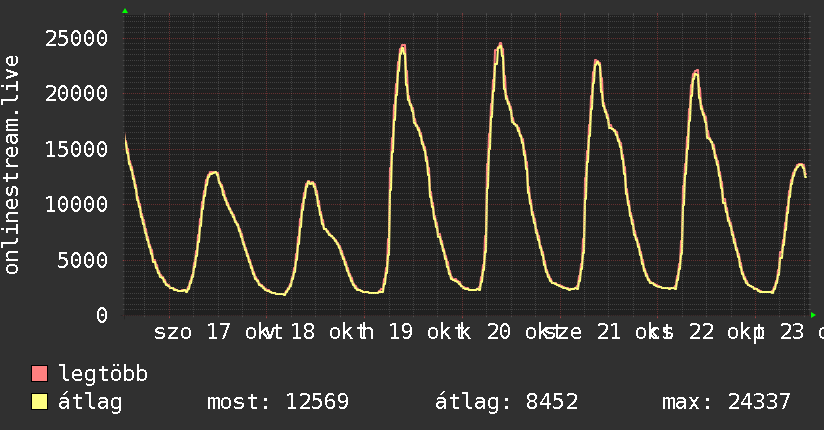824x430 pixels.
Task: Click the onlinestream.live vertical axis title
Action: (11, 165)
